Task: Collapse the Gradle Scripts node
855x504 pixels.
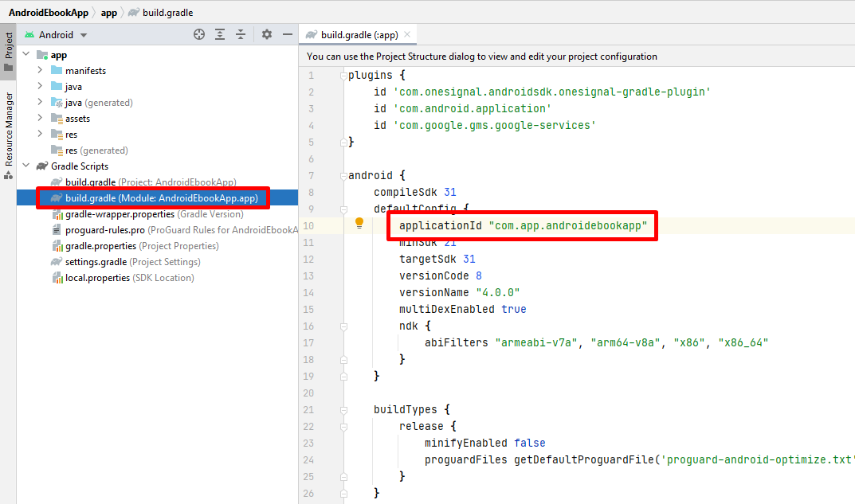Action: (26, 166)
